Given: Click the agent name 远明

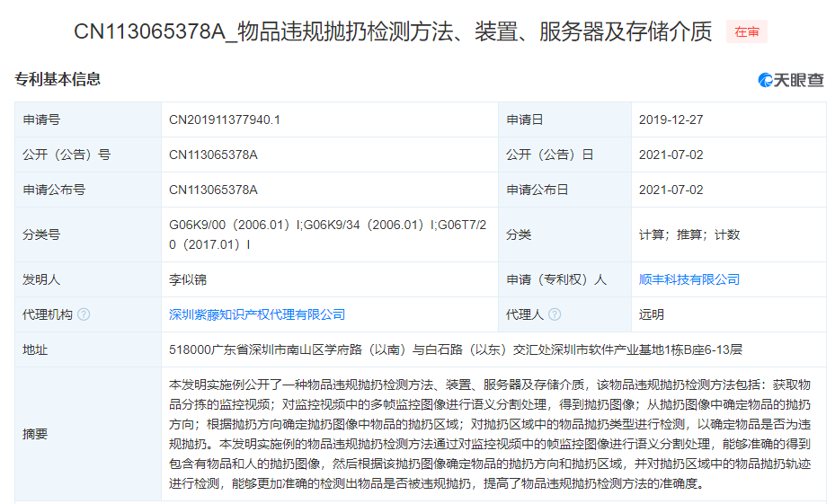Looking at the screenshot, I should 652,314.
